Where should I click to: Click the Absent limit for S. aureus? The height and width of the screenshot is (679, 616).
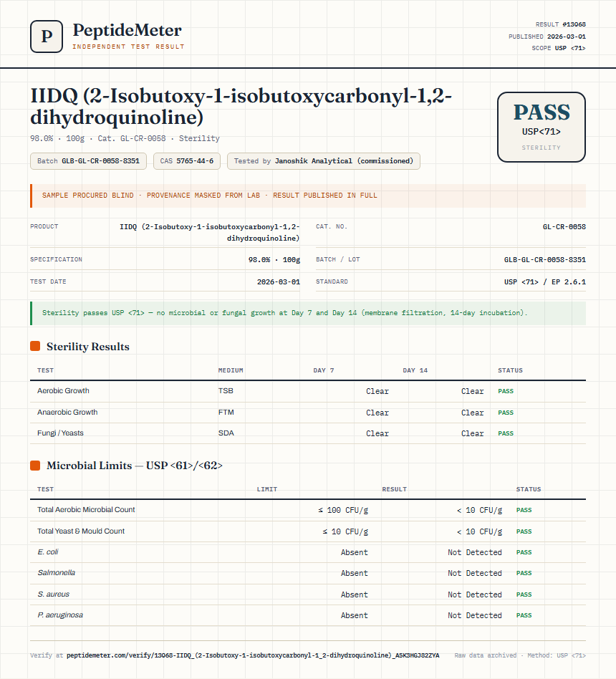tap(354, 595)
